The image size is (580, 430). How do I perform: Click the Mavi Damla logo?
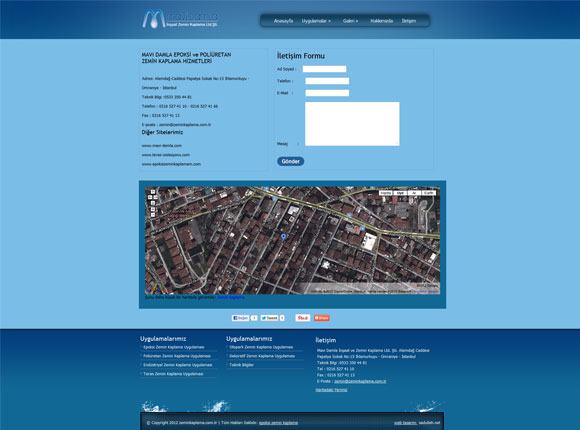click(180, 19)
